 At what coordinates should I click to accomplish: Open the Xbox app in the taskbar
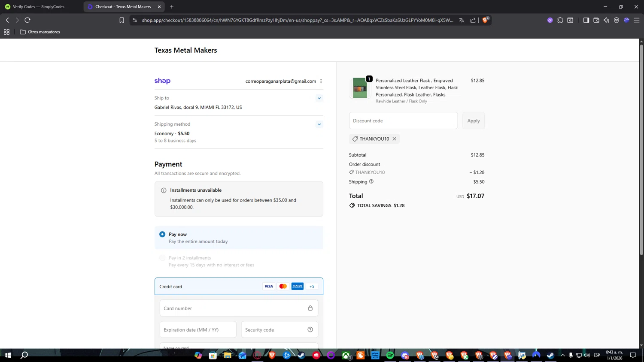pyautogui.click(x=346, y=355)
